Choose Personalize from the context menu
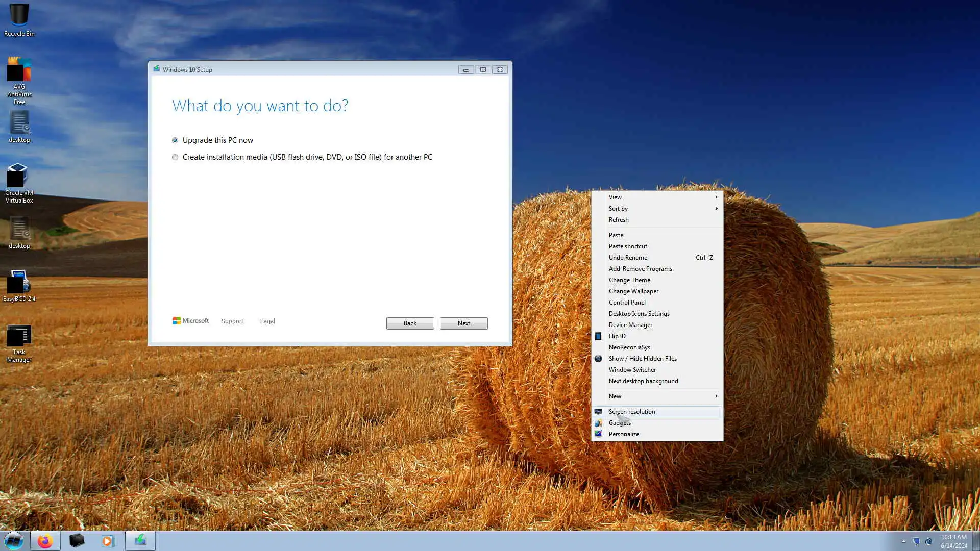980x551 pixels. pos(624,434)
